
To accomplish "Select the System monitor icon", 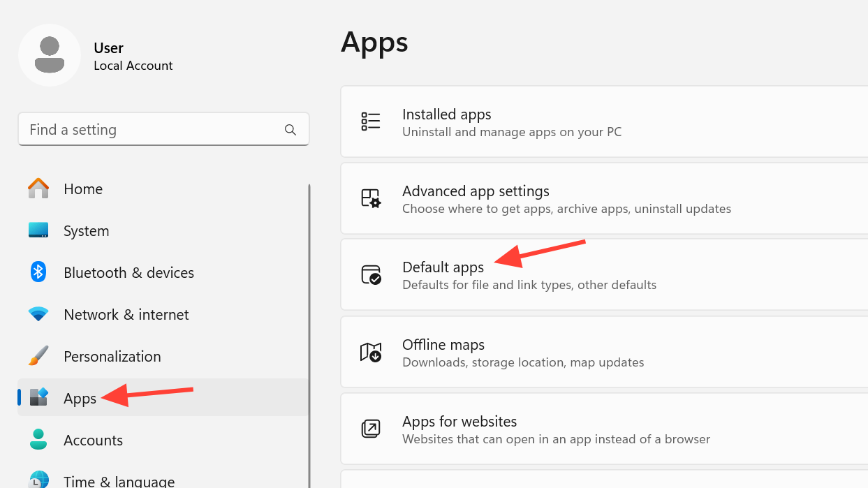I will click(x=38, y=230).
